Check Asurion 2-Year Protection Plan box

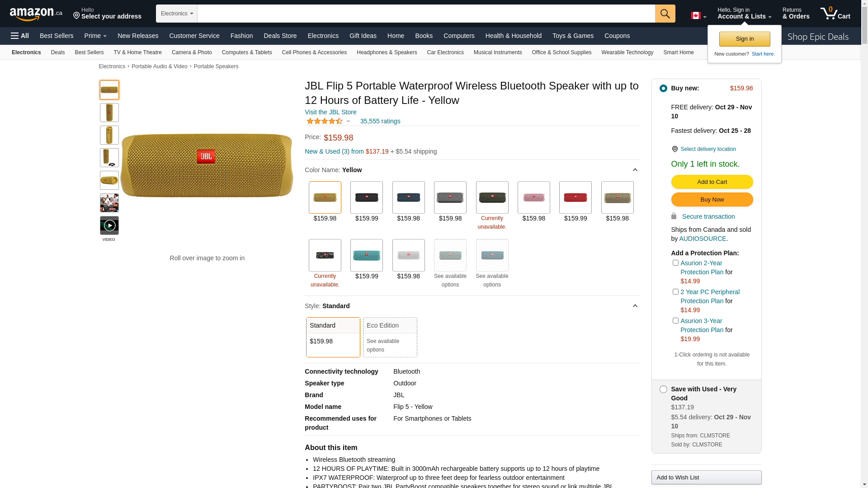(x=675, y=263)
